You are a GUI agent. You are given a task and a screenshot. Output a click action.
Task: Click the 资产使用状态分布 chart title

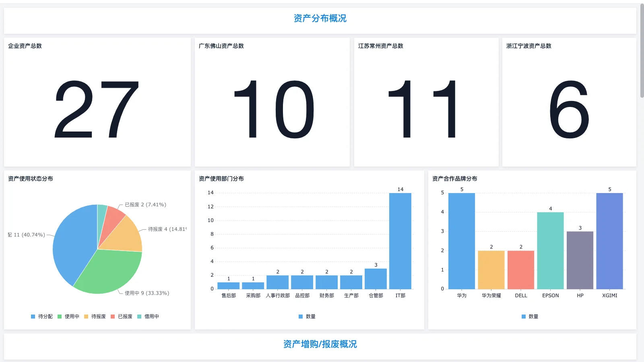tap(31, 179)
